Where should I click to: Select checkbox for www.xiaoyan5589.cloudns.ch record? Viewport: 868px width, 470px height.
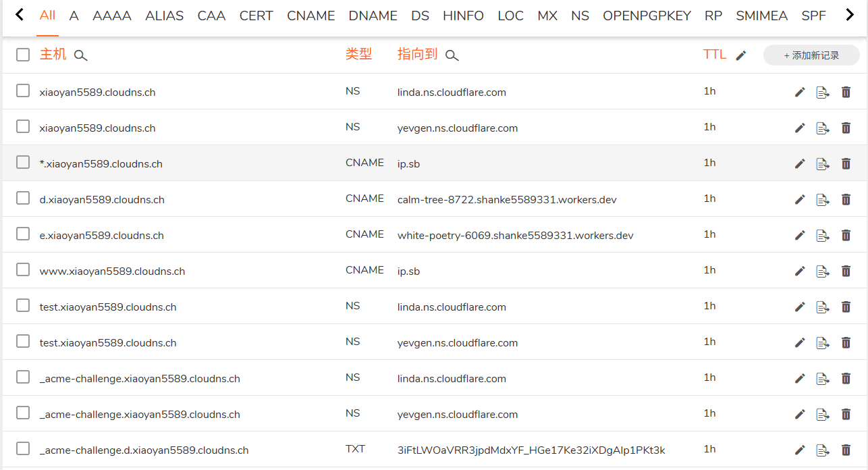pyautogui.click(x=23, y=270)
